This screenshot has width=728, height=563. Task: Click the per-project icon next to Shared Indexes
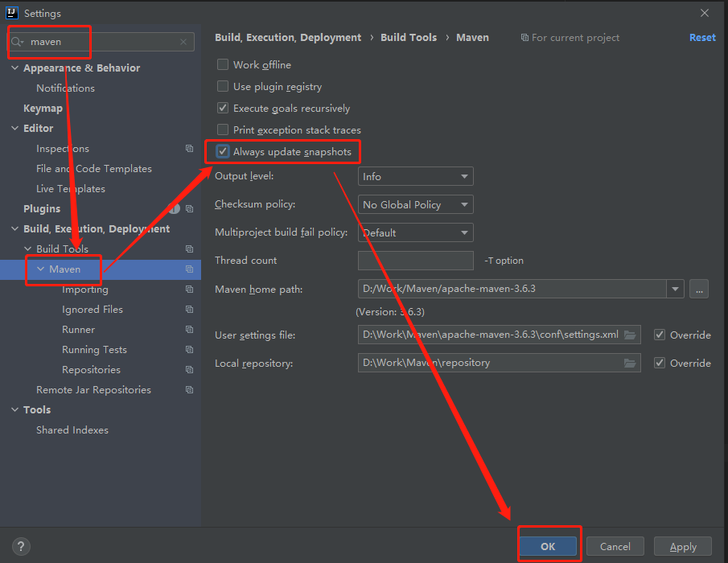pos(189,429)
